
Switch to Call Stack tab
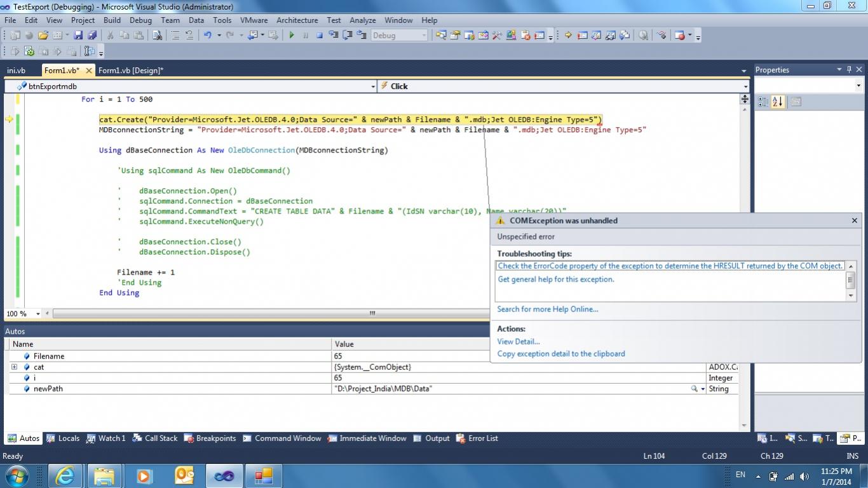154,438
